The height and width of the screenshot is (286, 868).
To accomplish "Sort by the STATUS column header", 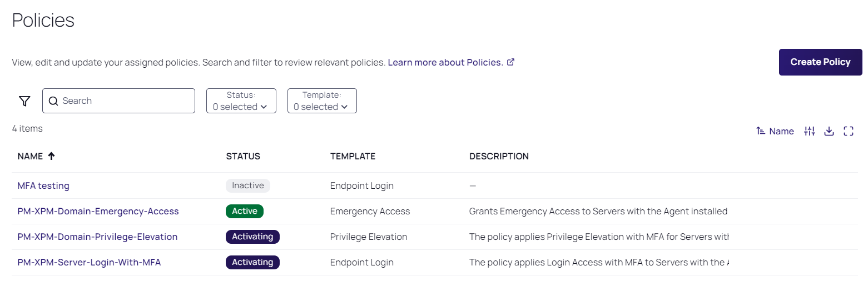I will tap(243, 157).
